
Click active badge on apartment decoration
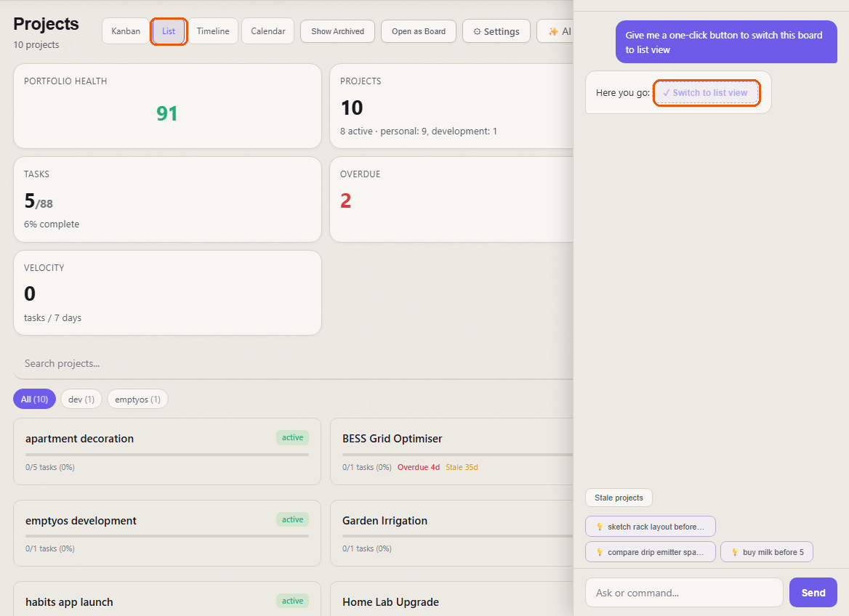[292, 437]
